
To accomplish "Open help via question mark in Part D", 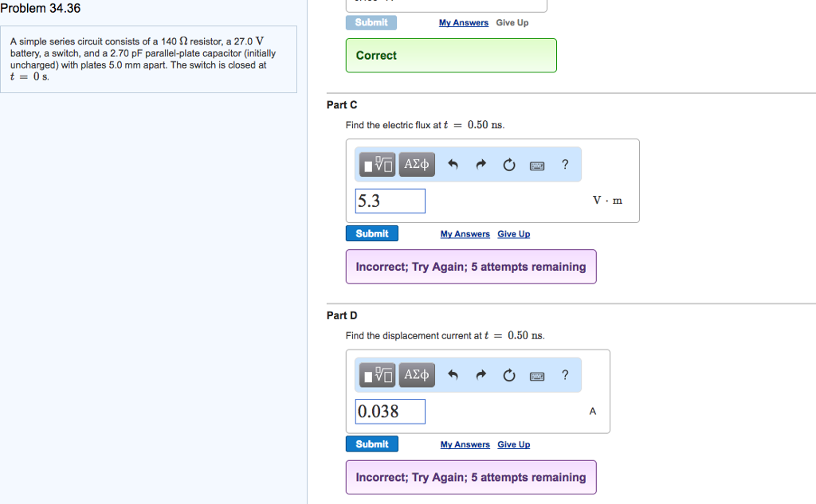I will pos(565,375).
